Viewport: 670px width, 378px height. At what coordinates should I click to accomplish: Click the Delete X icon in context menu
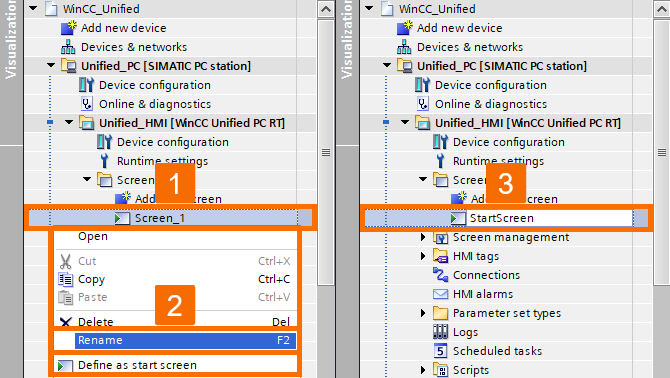[x=65, y=322]
